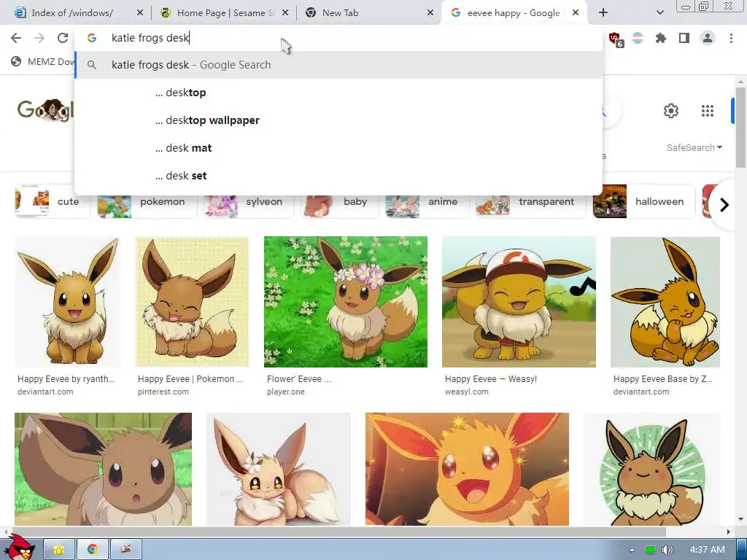Choose the '... desktop' suggestion
This screenshot has width=747, height=560.
point(338,93)
